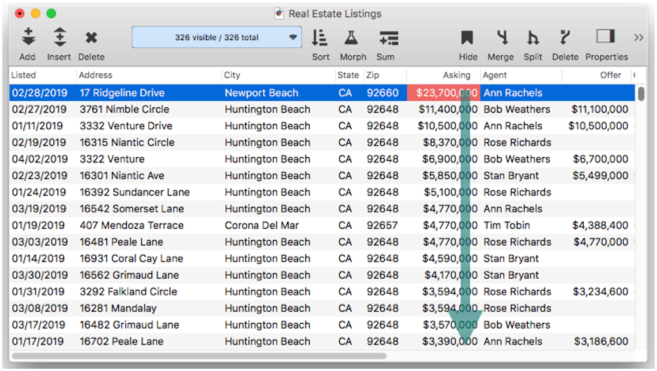Show more toolbar items via double chevron
Screen dimensions: 657x371
[x=639, y=38]
